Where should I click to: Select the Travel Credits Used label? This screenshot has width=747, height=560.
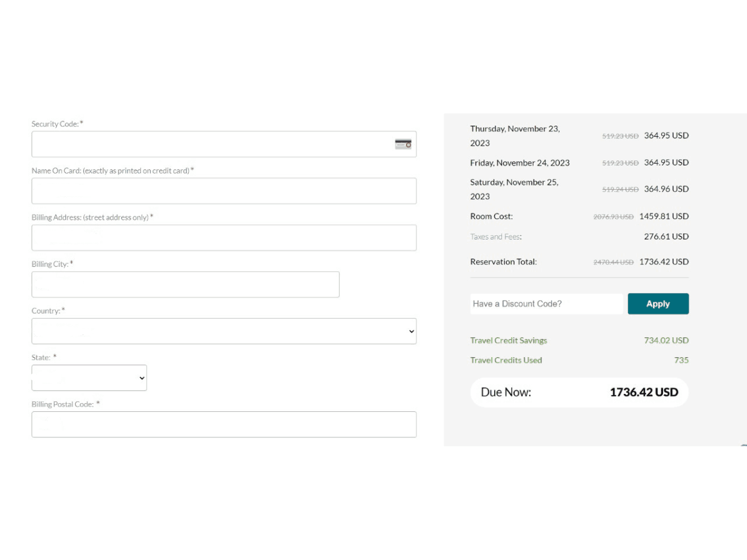(x=506, y=360)
